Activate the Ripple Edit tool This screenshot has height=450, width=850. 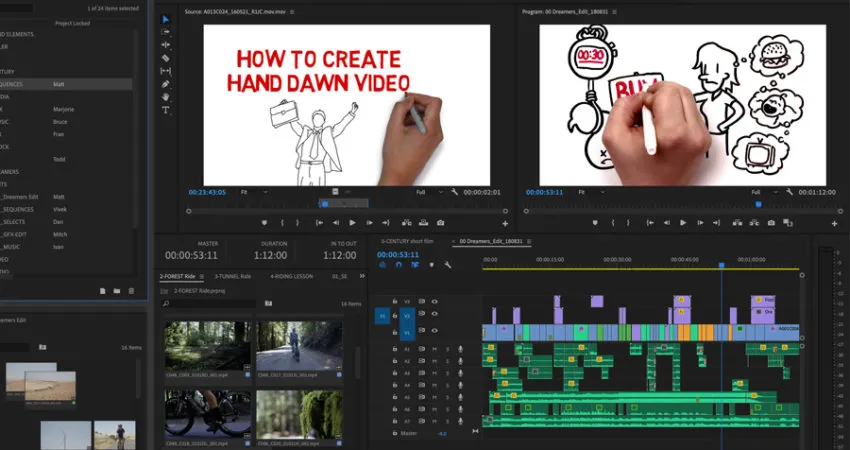pos(166,45)
